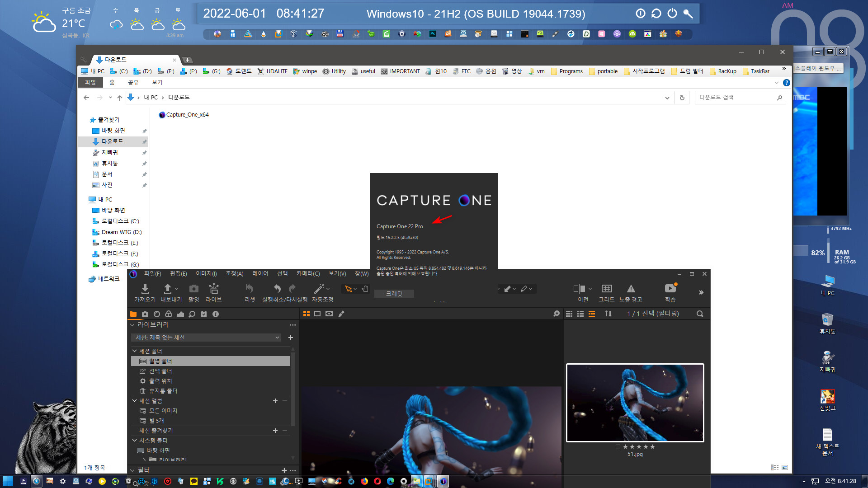Open the Adjustments clipboard tool tab
This screenshot has height=488, width=868.
click(204, 314)
